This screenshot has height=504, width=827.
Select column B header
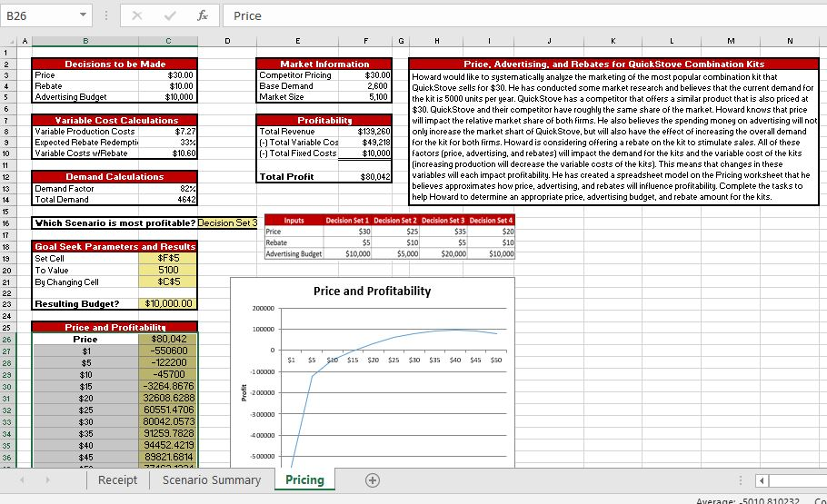click(85, 41)
